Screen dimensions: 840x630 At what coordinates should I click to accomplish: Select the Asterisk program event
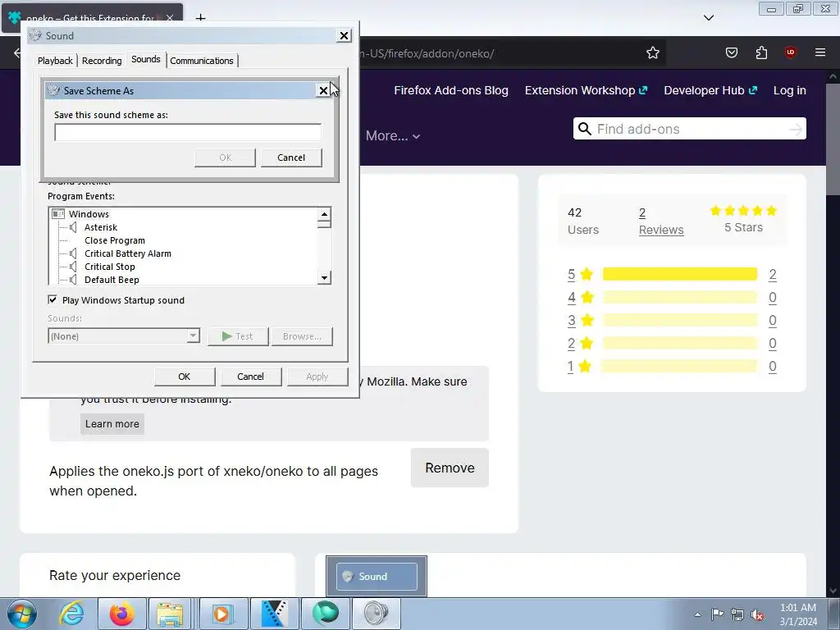101,227
